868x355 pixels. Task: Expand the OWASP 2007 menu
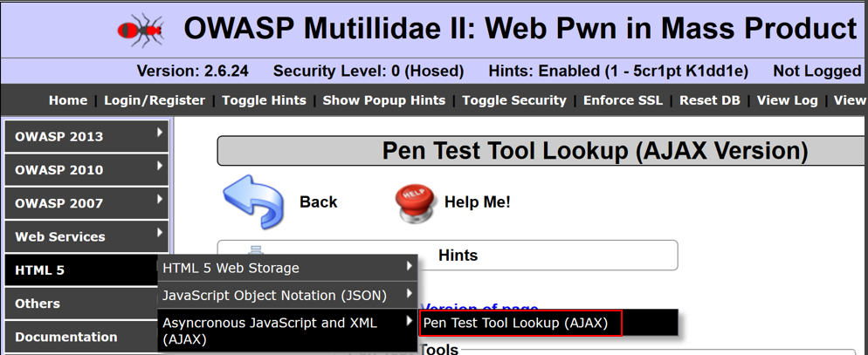click(87, 203)
